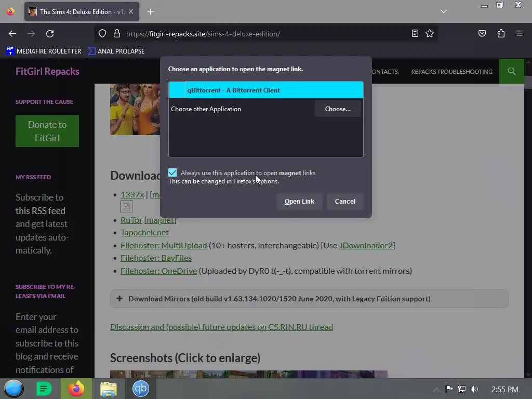Open Filehoster: OneDrive link
This screenshot has width=532, height=399.
tap(158, 271)
